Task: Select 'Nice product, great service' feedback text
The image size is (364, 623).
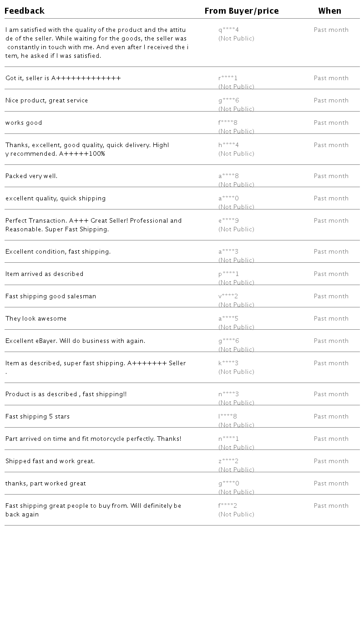Action: [46, 101]
